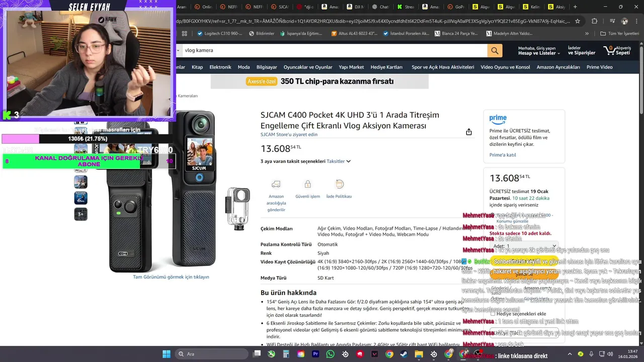Click the orange Amazon search magnifier button

[495, 50]
